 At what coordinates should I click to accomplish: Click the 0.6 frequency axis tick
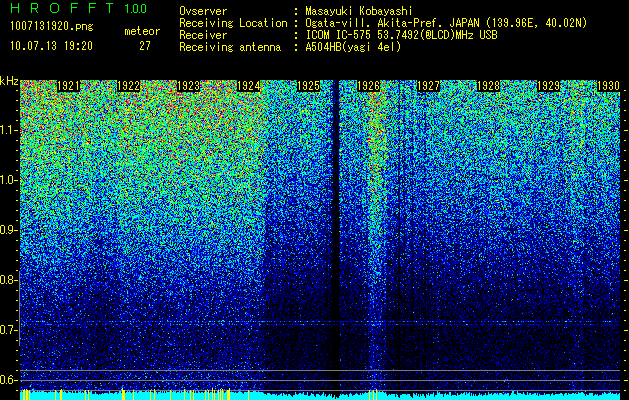pos(8,380)
